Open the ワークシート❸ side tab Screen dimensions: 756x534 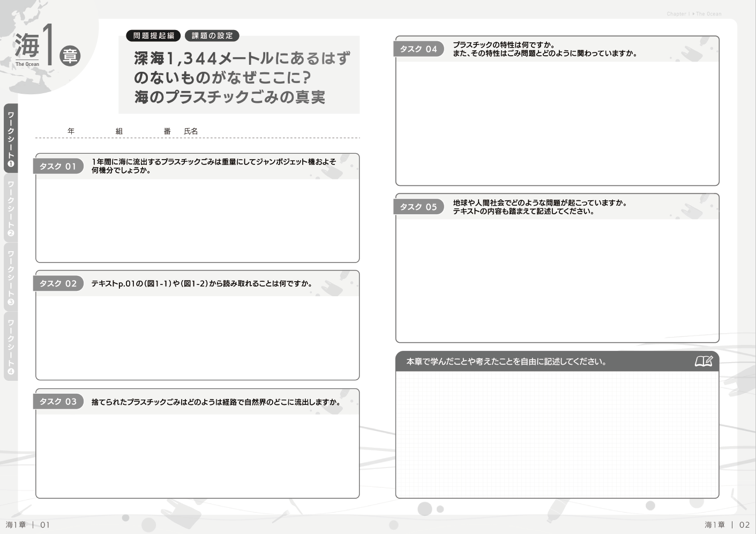(x=11, y=277)
